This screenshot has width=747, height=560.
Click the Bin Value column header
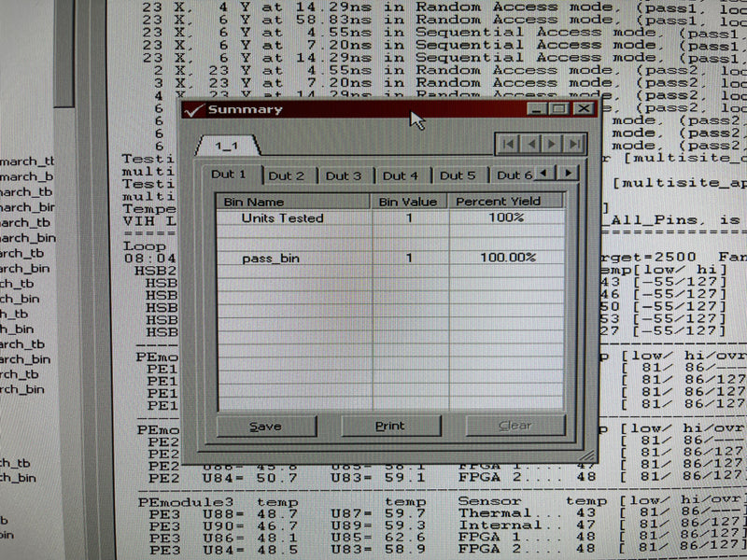[405, 200]
